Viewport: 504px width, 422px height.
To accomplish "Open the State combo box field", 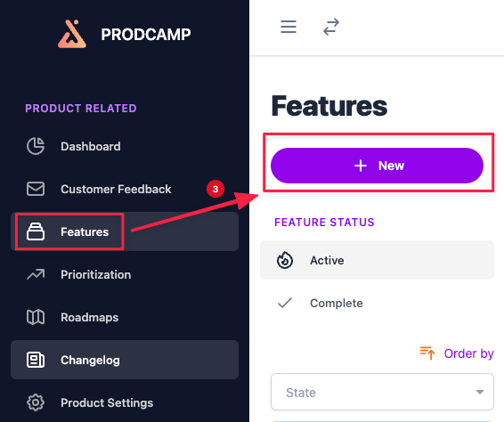I will tap(382, 392).
